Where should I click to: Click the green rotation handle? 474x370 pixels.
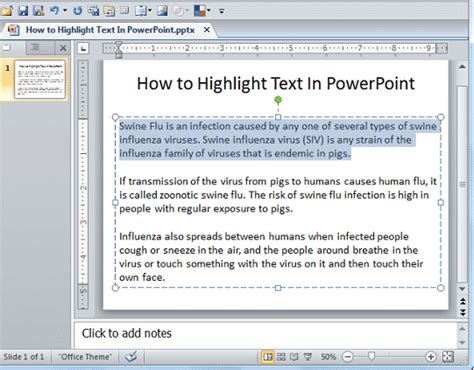click(278, 100)
